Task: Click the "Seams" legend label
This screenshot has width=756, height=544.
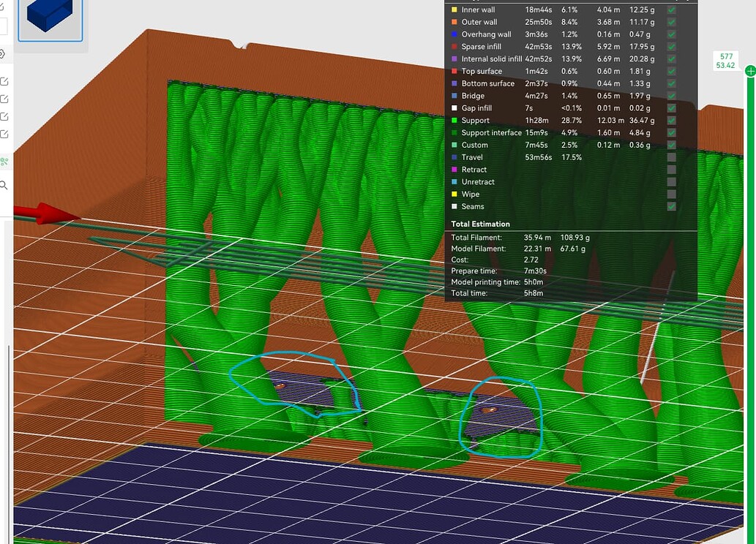Action: coord(473,206)
